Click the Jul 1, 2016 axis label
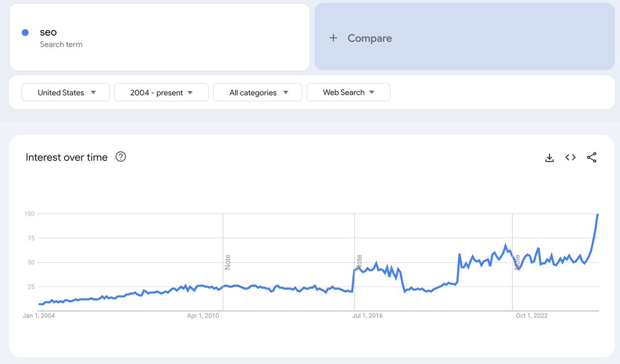This screenshot has width=620, height=364. tap(367, 315)
